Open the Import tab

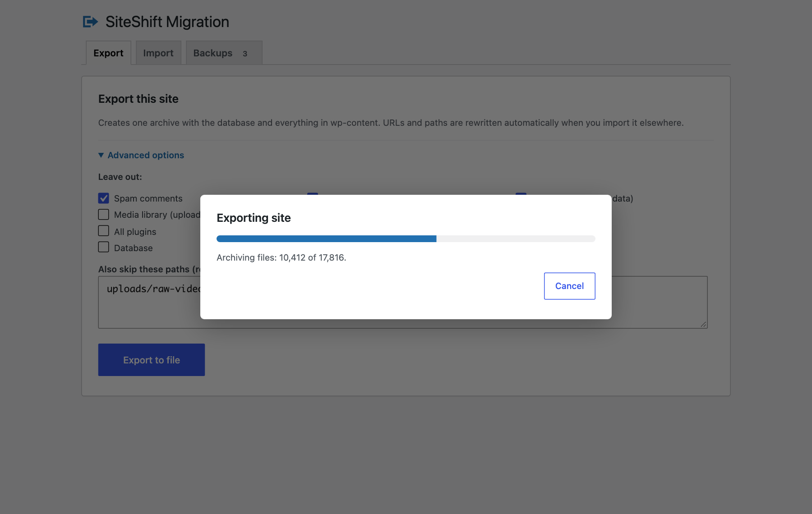click(158, 53)
